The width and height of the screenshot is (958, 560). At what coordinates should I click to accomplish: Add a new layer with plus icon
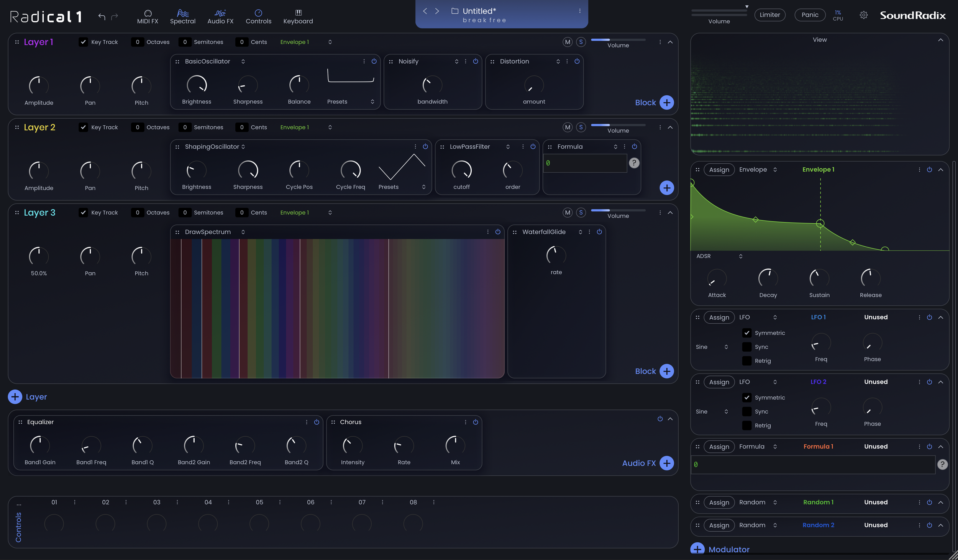tap(15, 397)
